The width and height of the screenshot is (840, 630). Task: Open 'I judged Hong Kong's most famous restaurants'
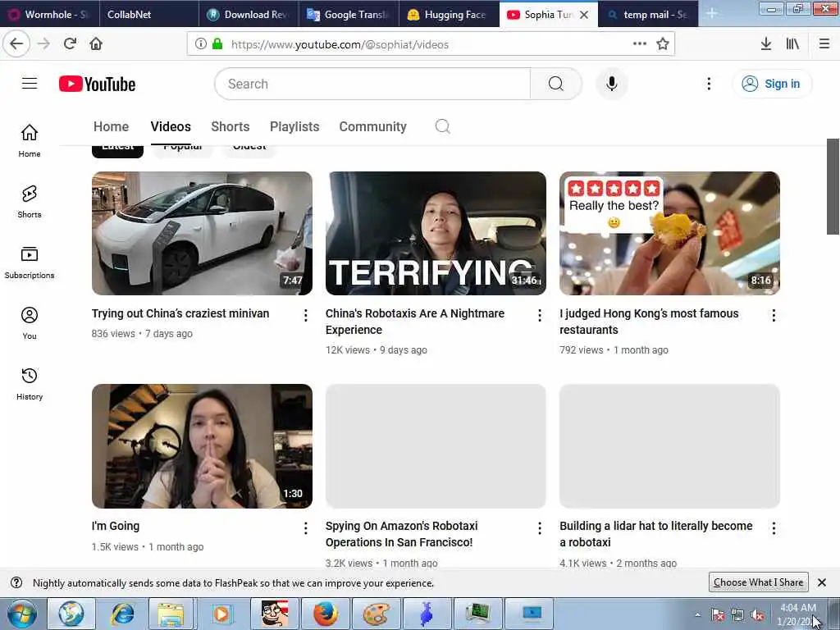649,322
